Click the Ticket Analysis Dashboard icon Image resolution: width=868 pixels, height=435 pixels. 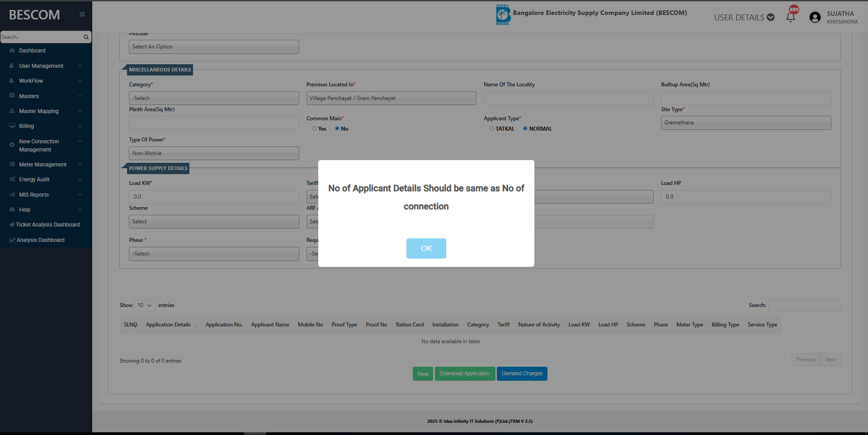[12, 225]
